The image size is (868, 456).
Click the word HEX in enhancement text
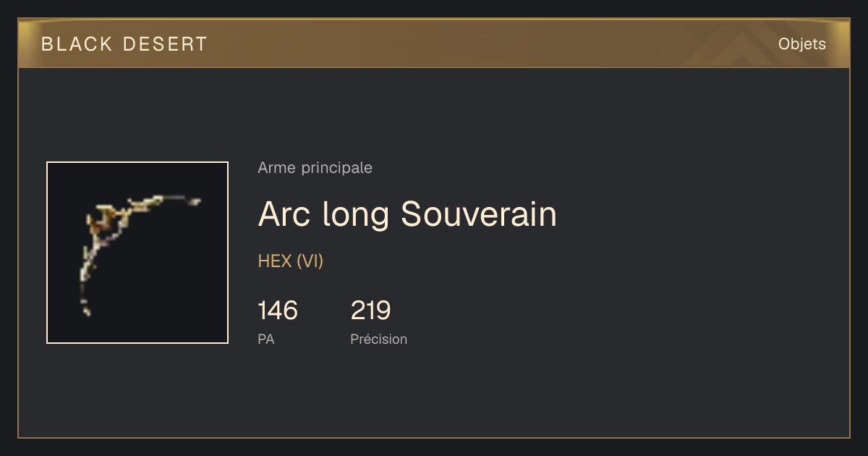coord(275,261)
